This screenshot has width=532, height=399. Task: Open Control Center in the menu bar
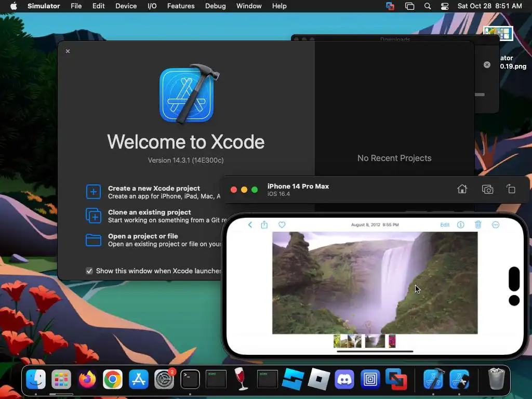coord(445,6)
